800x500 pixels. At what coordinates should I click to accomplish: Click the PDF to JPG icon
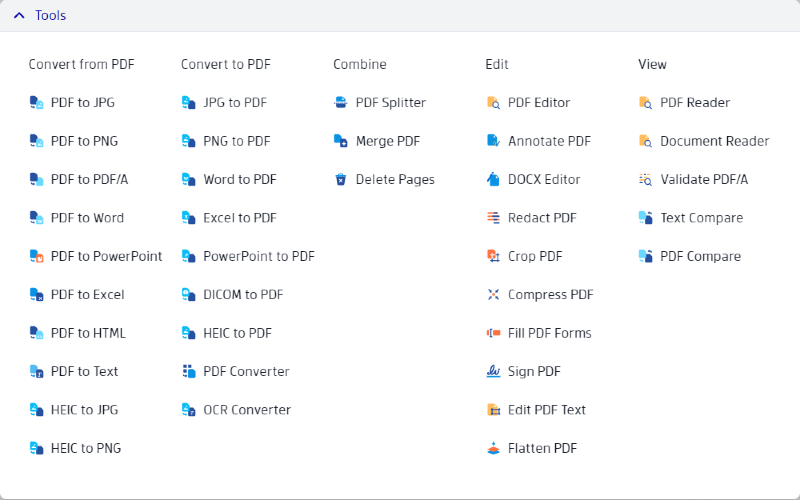(x=36, y=103)
